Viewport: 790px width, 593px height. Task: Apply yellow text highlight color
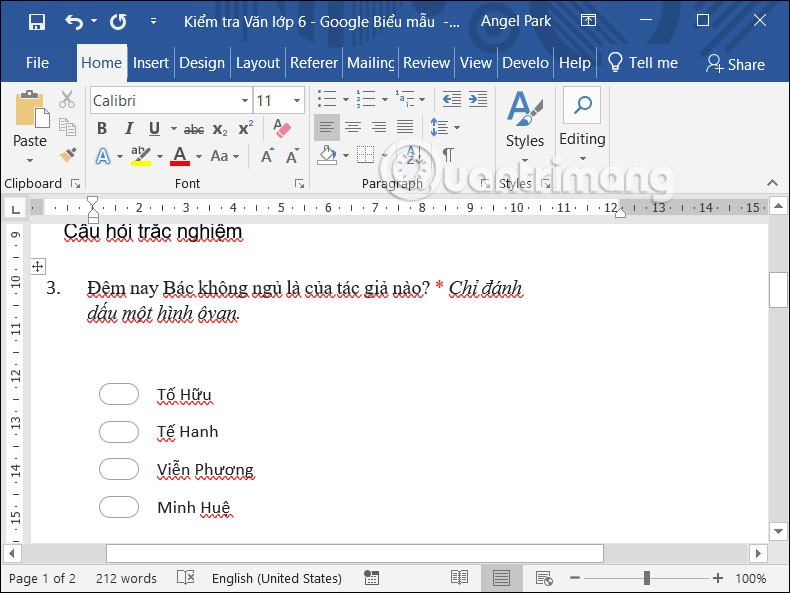tap(141, 156)
